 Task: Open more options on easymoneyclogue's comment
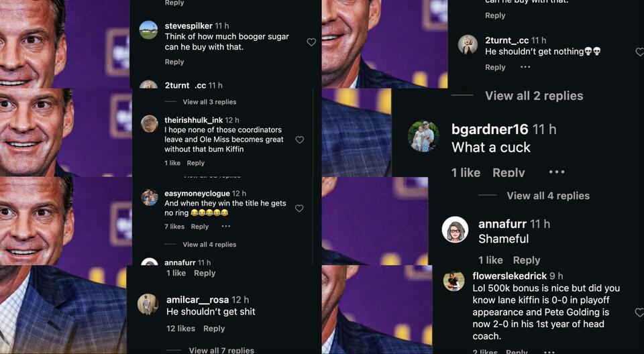coord(226,227)
